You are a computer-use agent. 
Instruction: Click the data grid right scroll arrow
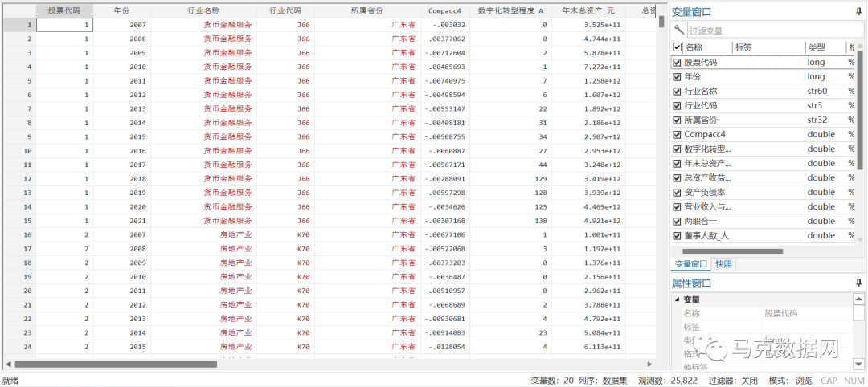tap(650, 365)
